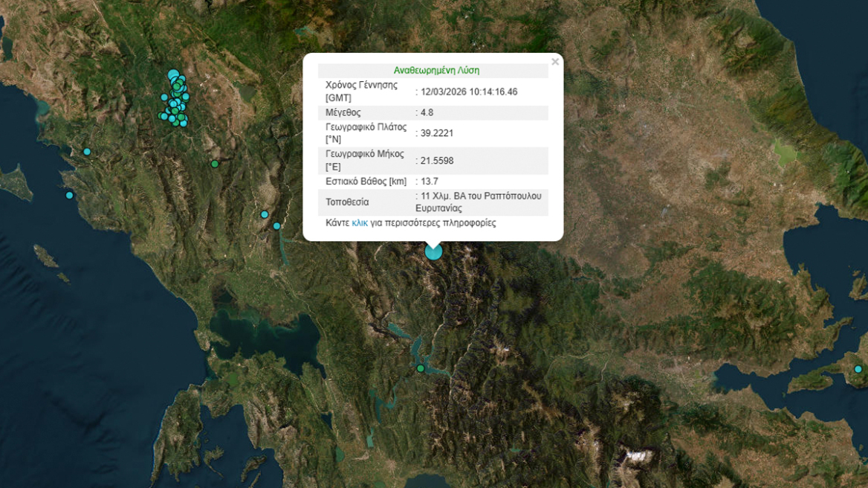Viewport: 868px width, 488px height.
Task: Click the green marker near the southern lake
Action: click(421, 368)
